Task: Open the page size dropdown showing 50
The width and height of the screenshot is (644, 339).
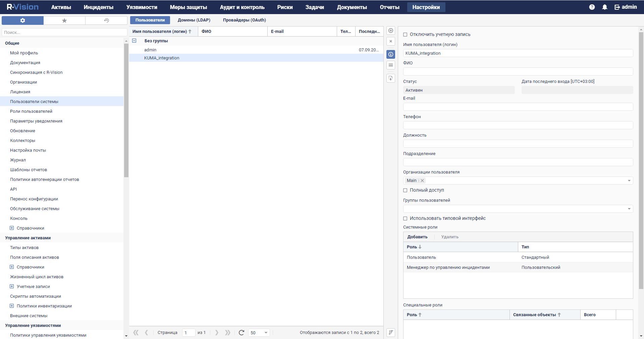Action: (259, 333)
